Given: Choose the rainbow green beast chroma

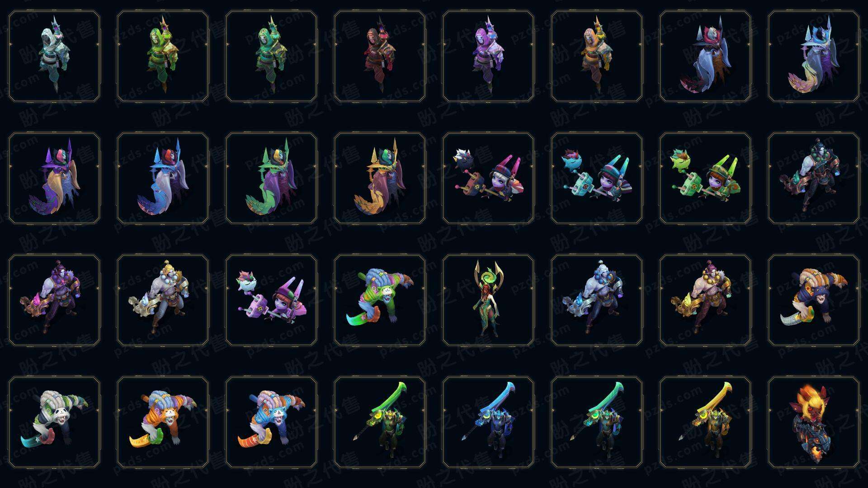Looking at the screenshot, I should click(x=380, y=300).
